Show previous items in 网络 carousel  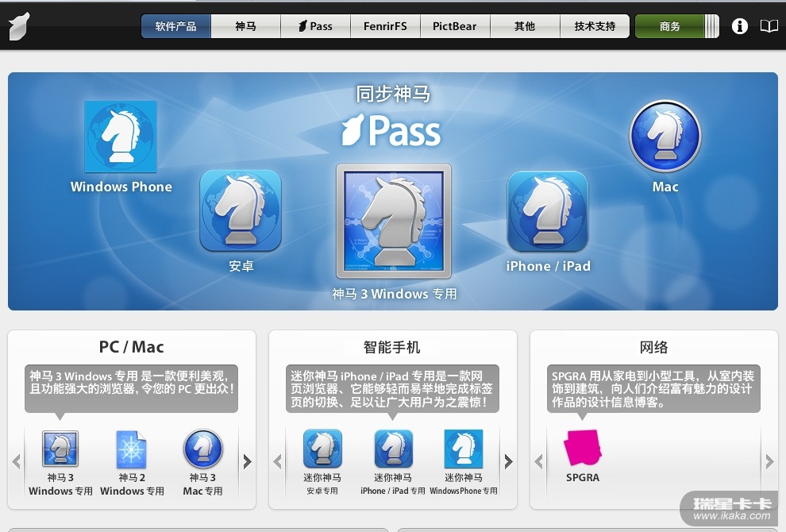[x=539, y=461]
